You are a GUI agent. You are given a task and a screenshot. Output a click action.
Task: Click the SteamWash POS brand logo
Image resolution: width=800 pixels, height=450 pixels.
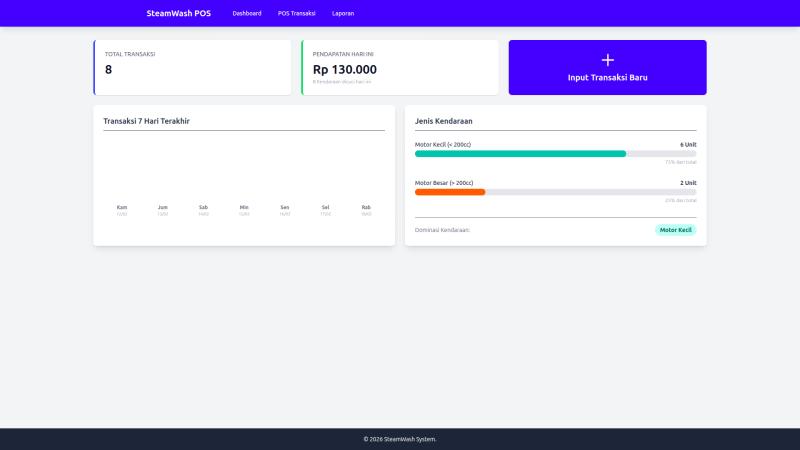point(178,13)
